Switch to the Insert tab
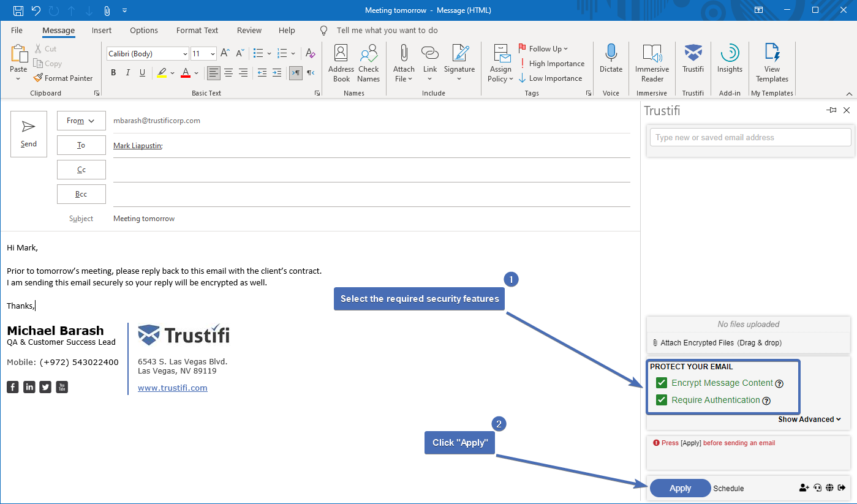This screenshot has width=857, height=504. tap(102, 30)
